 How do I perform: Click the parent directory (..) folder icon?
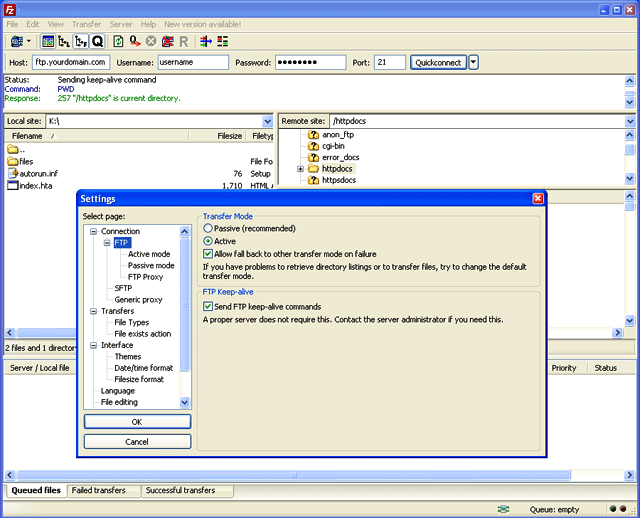(13, 149)
